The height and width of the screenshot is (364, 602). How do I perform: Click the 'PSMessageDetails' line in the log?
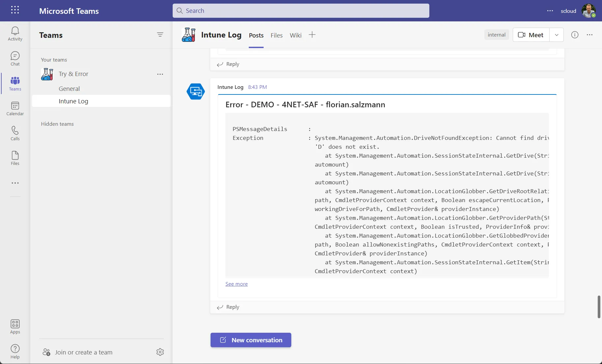[x=260, y=129]
